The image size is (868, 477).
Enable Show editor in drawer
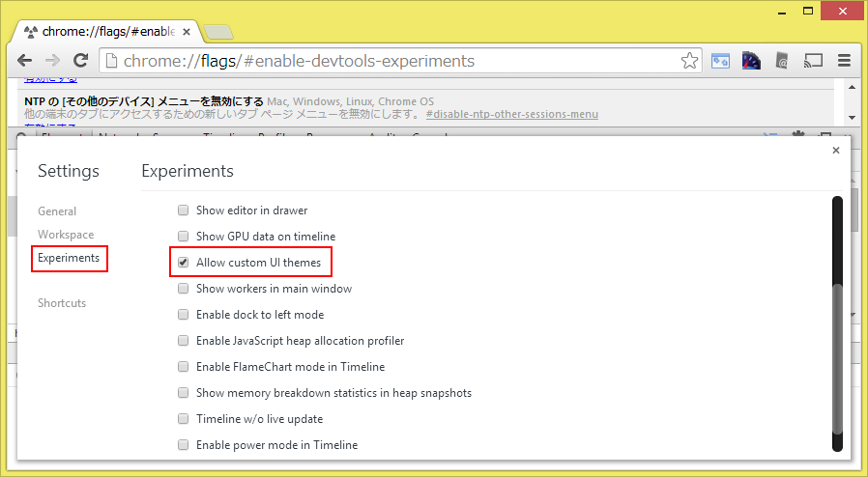[184, 210]
